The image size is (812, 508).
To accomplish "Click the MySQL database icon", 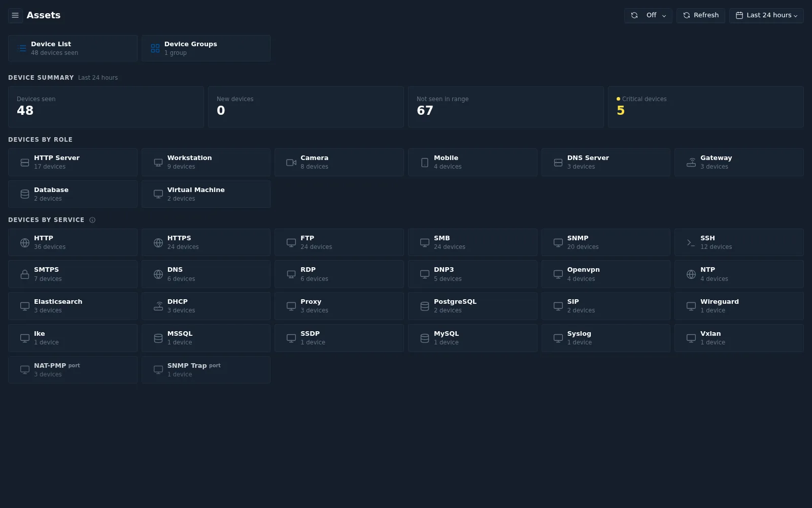I will click(x=425, y=338).
